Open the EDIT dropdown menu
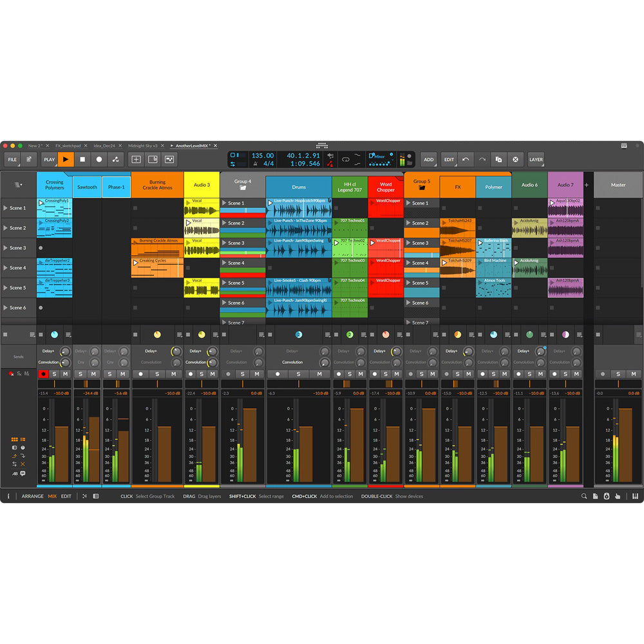Image resolution: width=644 pixels, height=644 pixels. [x=449, y=159]
